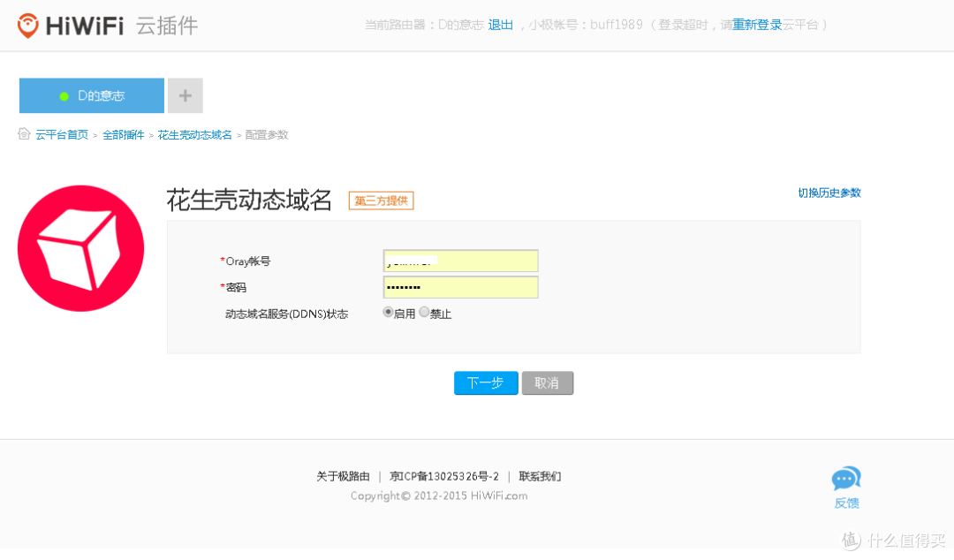Click 京ICP备13025326号-2 footer link
The height and width of the screenshot is (560, 954).
coord(444,477)
